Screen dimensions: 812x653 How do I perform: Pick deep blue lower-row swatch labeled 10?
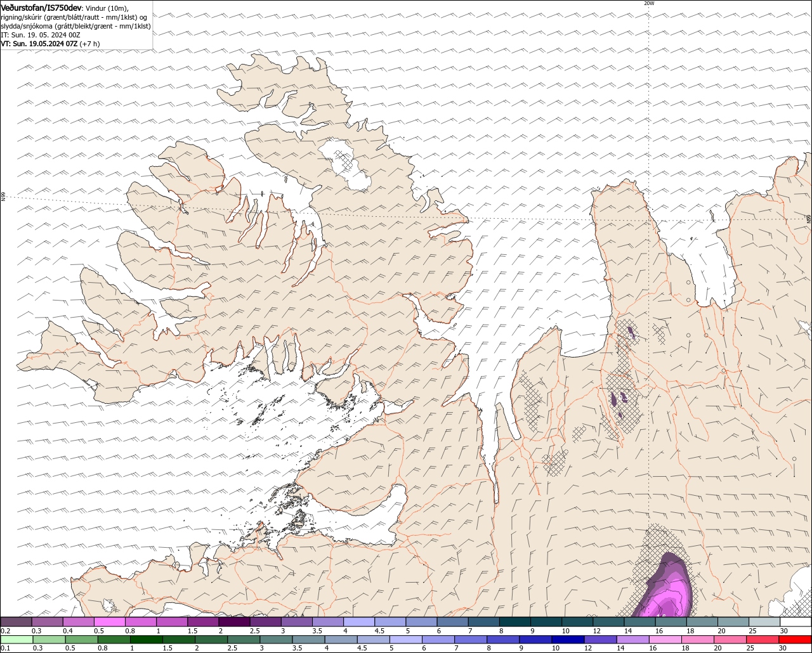pos(568,640)
